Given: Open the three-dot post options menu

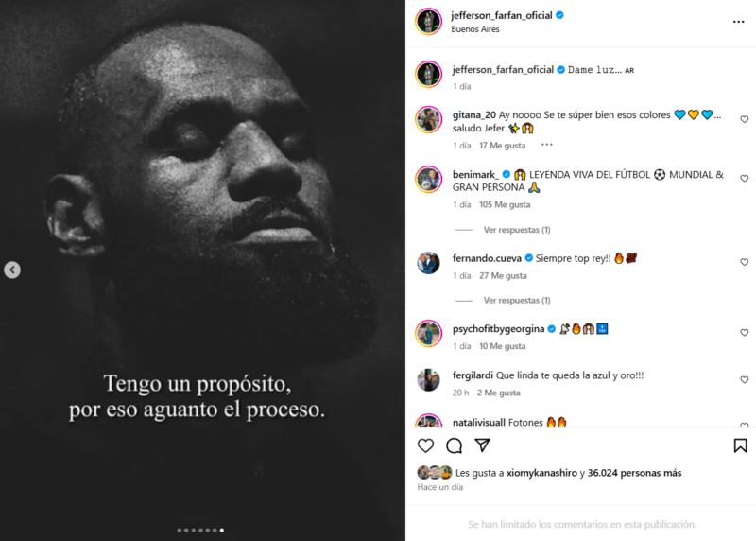Looking at the screenshot, I should (x=738, y=22).
